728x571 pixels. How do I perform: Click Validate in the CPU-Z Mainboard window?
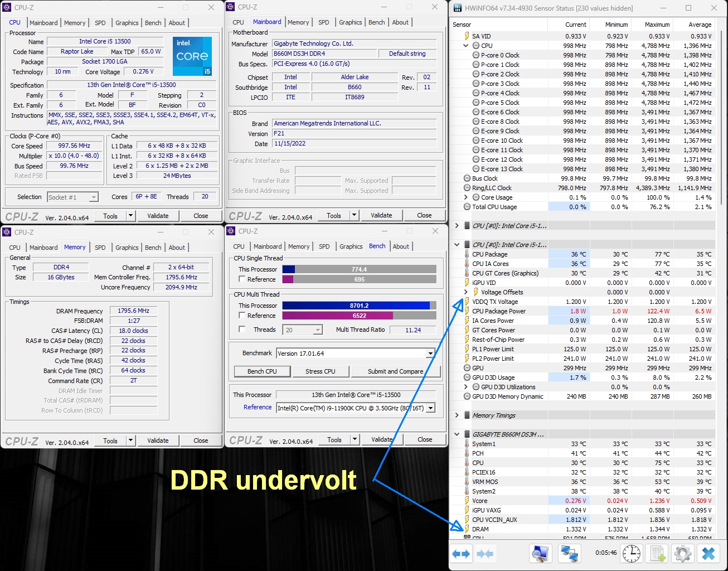pos(381,215)
